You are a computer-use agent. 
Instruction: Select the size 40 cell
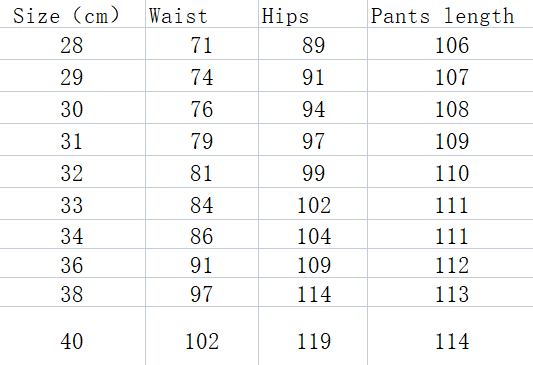coord(72,336)
